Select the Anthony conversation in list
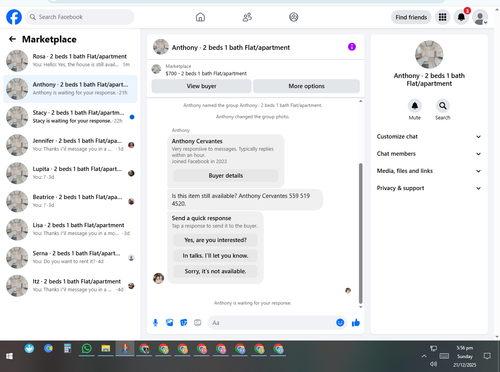 tap(70, 89)
